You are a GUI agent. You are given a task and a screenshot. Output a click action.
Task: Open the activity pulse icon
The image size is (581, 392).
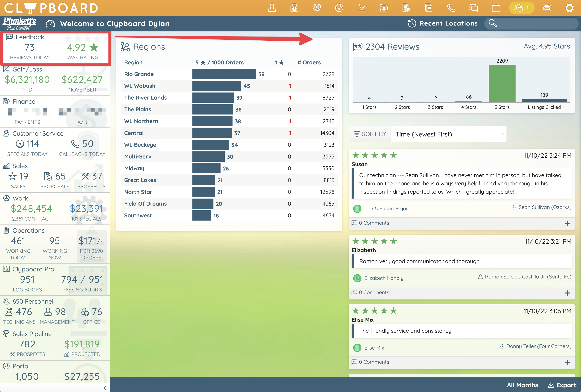point(339,8)
